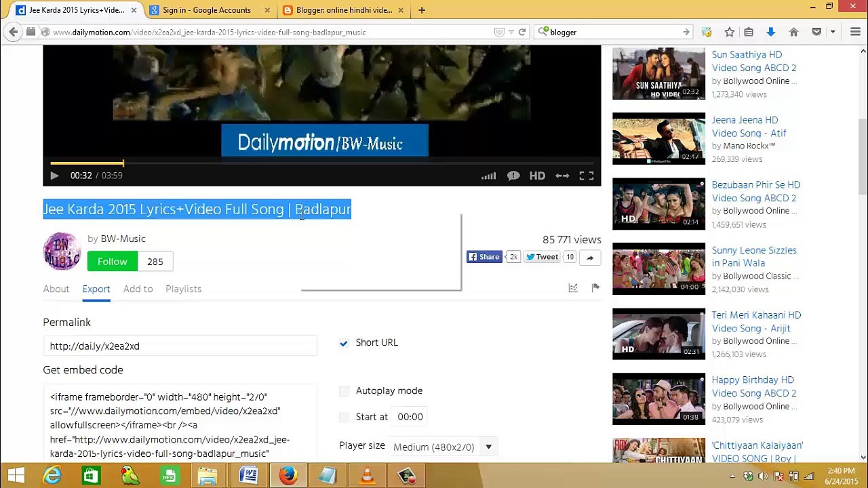Image resolution: width=868 pixels, height=488 pixels.
Task: Uncheck the Short URL checkbox
Action: [x=344, y=343]
